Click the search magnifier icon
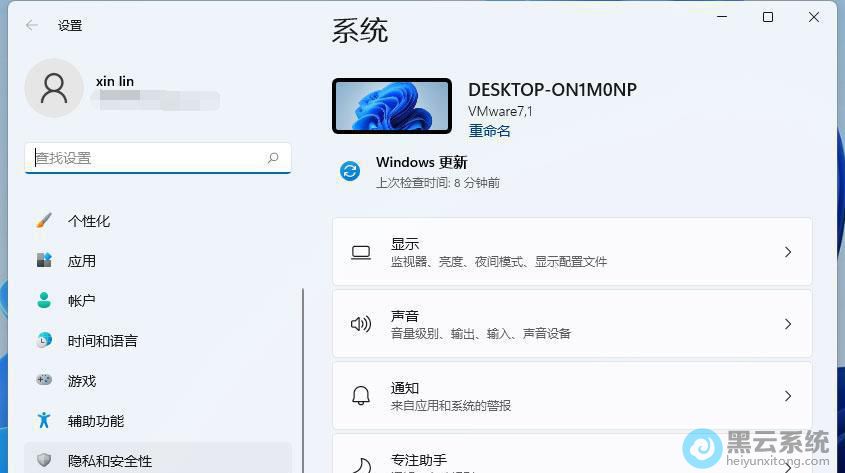 click(x=273, y=158)
